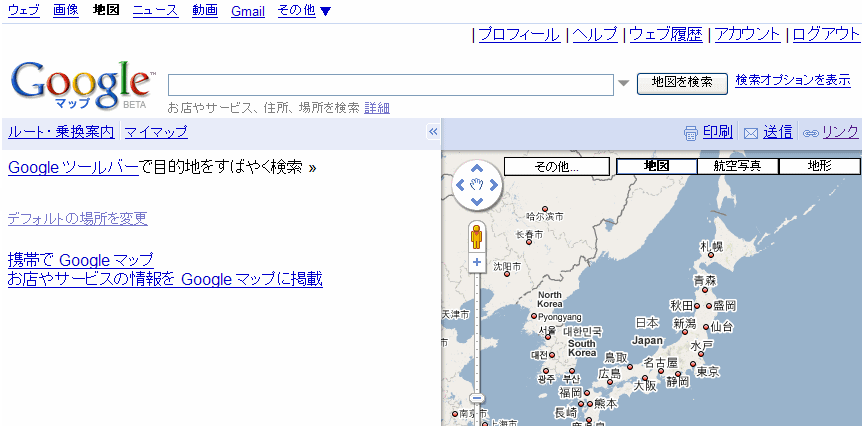Screen dimensions: 862x426
Task: Click the 仙台 city label on the map
Action: tap(722, 327)
